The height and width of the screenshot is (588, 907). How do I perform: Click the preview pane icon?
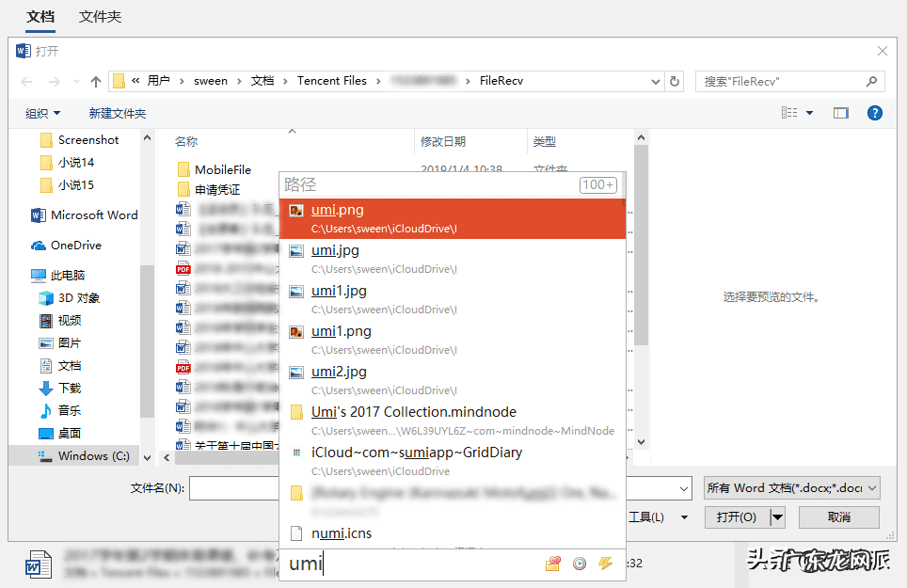[x=840, y=113]
